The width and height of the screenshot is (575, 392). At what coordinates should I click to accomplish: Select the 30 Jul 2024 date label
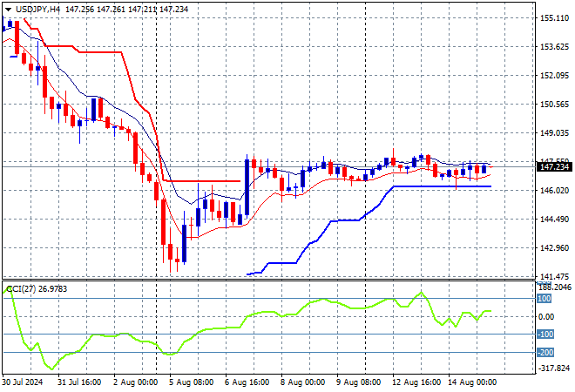23,382
